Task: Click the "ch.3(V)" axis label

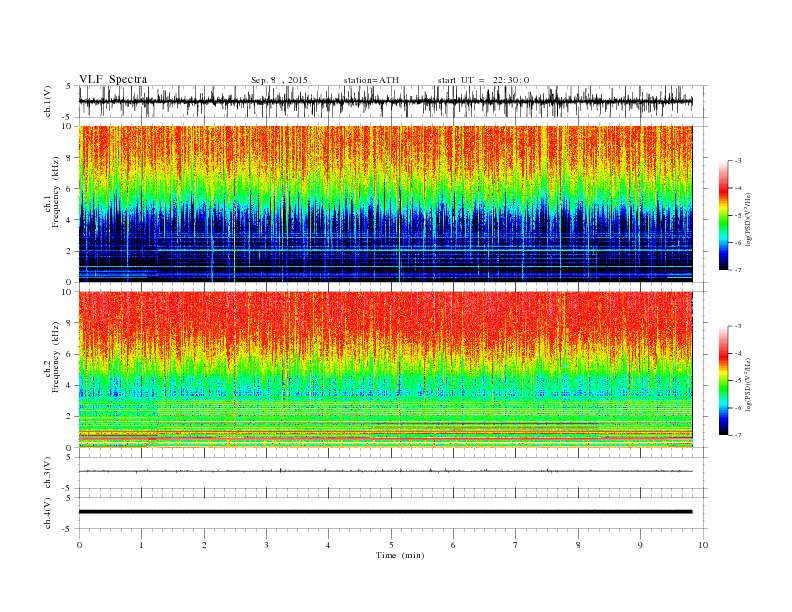Action: (x=48, y=473)
